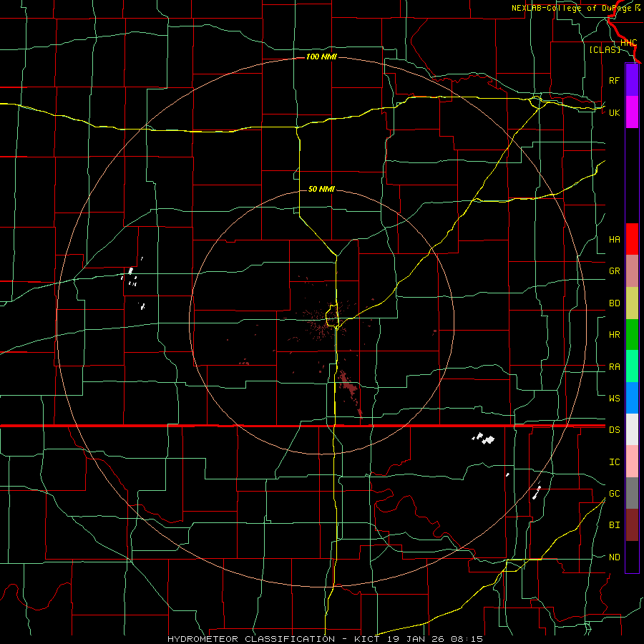Click the "ND" legend label text
The image size is (644, 644).
click(x=615, y=557)
